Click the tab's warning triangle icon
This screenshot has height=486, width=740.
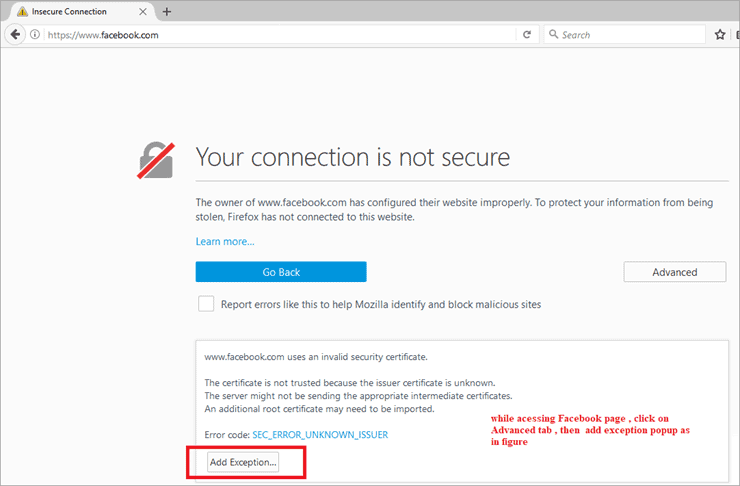pyautogui.click(x=20, y=11)
